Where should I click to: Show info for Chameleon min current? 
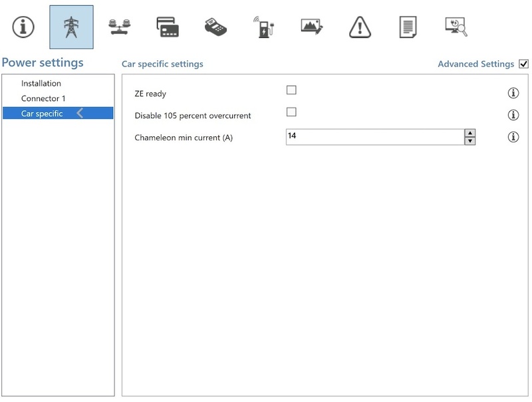tap(513, 137)
